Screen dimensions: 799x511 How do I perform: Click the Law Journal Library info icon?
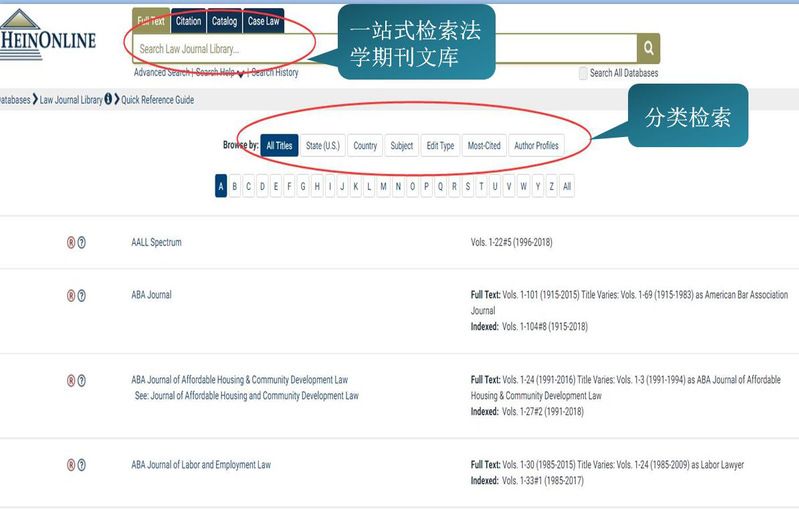[x=108, y=100]
